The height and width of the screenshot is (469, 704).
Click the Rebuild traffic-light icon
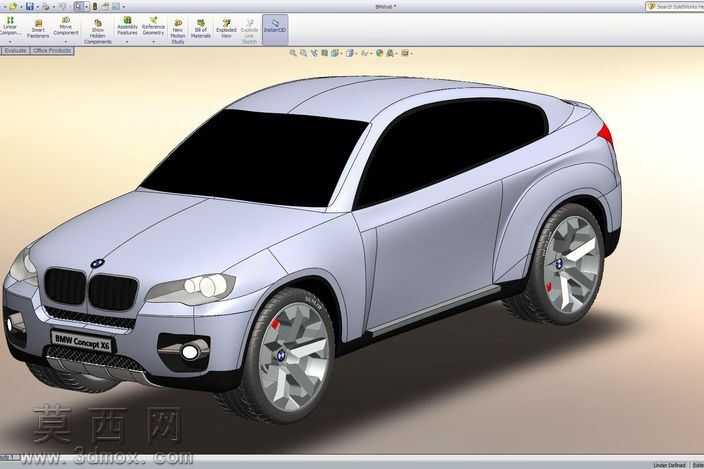tap(95, 6)
